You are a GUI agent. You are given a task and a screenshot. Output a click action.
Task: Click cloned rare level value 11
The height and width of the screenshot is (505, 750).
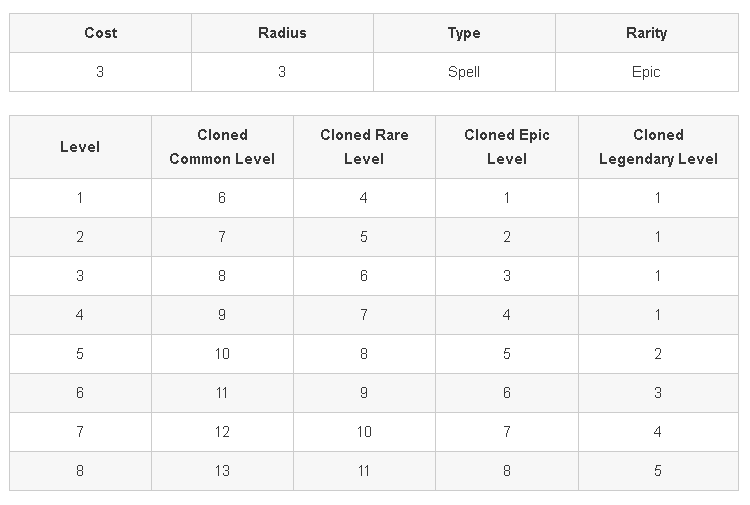[364, 471]
